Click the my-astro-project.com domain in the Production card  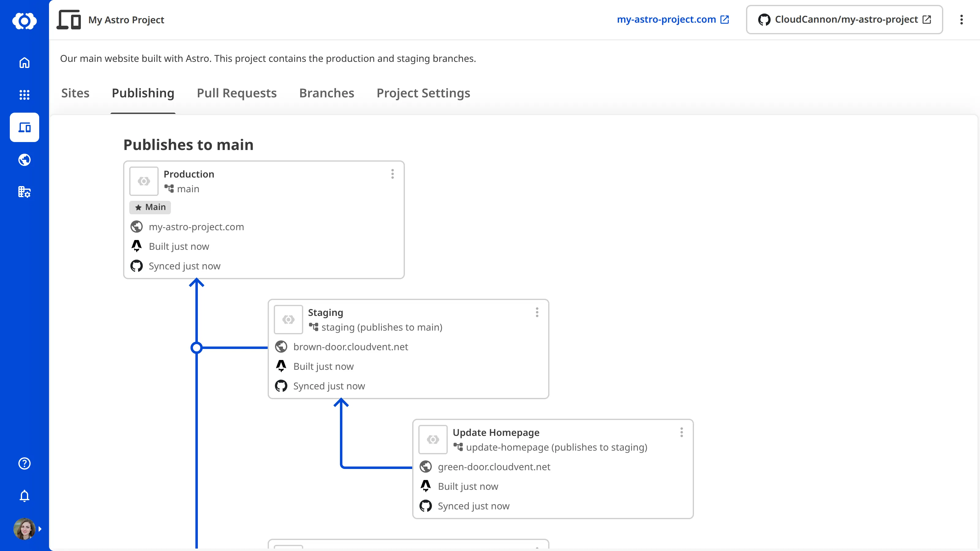[197, 227]
